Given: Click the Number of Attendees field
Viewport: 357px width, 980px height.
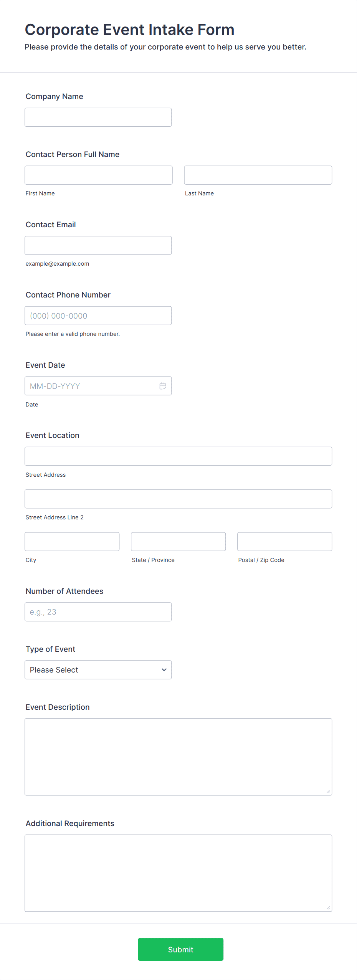Looking at the screenshot, I should (x=98, y=611).
